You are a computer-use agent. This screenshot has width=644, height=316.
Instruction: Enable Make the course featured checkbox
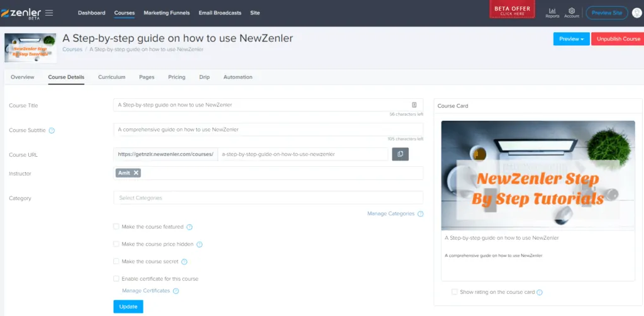click(x=116, y=227)
